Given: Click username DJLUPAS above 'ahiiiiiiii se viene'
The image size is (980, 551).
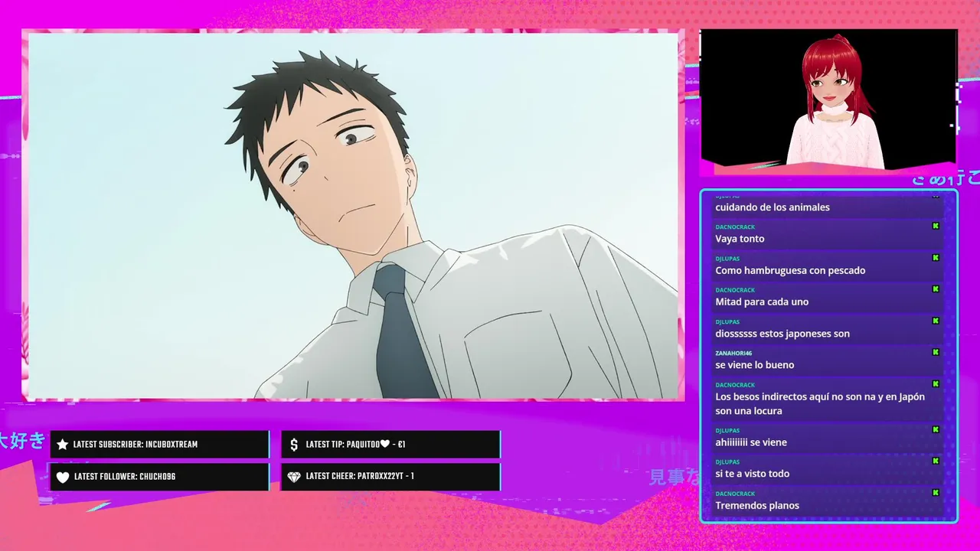Looking at the screenshot, I should (727, 430).
